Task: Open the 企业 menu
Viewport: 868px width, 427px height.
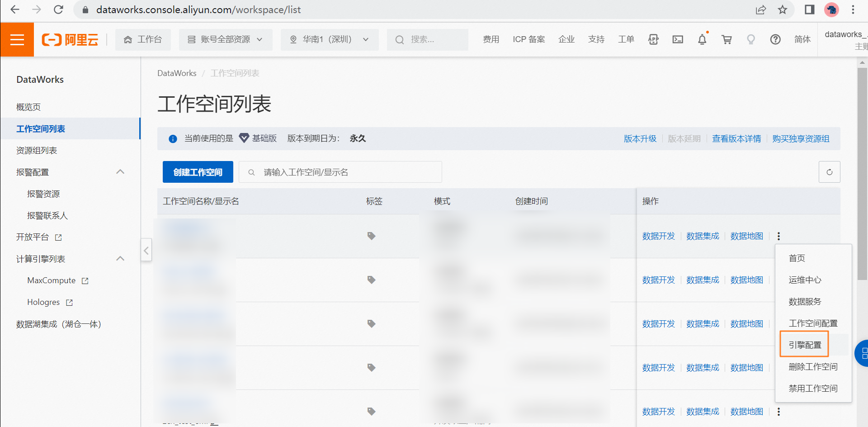Action: click(566, 40)
